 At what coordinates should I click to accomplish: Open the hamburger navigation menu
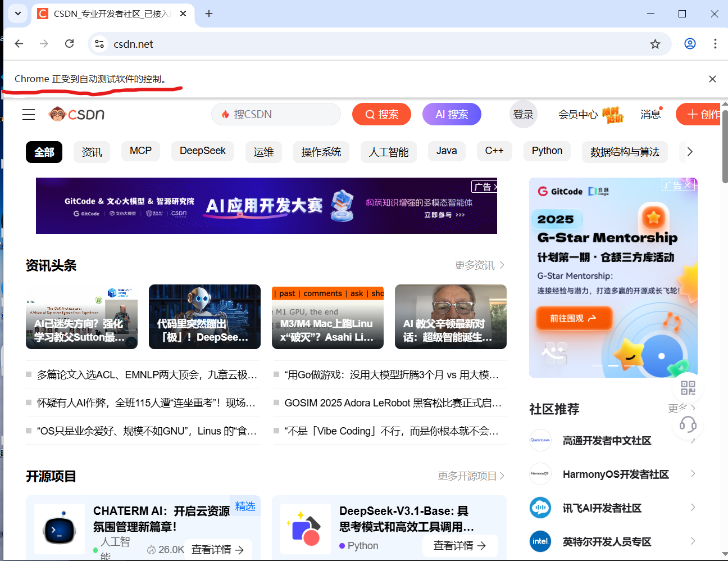pos(29,114)
